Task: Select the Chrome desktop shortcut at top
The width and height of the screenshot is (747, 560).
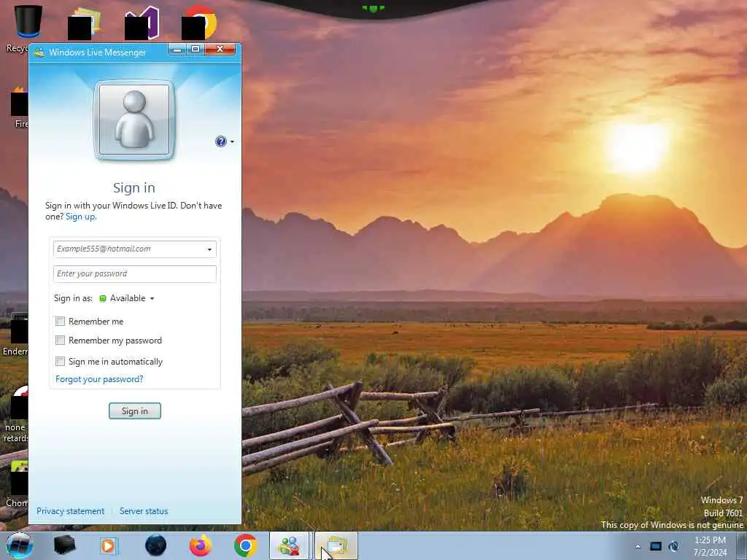Action: (199, 23)
